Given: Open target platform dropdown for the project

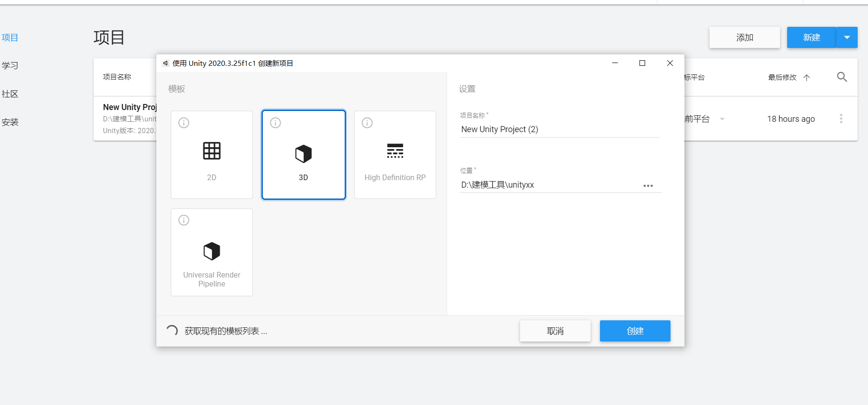Looking at the screenshot, I should pos(722,119).
